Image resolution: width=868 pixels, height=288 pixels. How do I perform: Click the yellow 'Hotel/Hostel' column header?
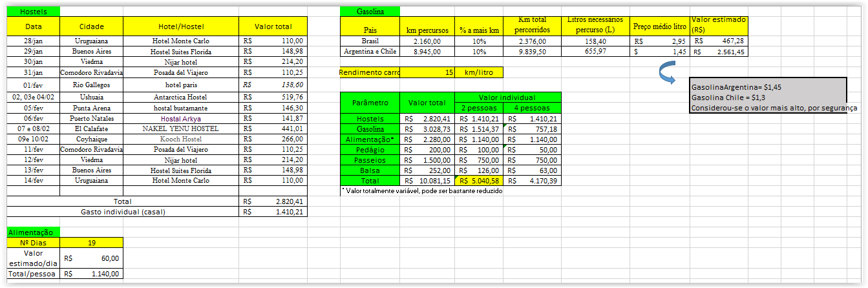(181, 26)
